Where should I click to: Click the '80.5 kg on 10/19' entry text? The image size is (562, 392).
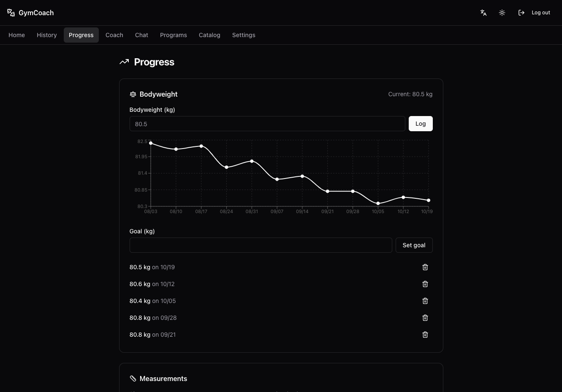(152, 267)
